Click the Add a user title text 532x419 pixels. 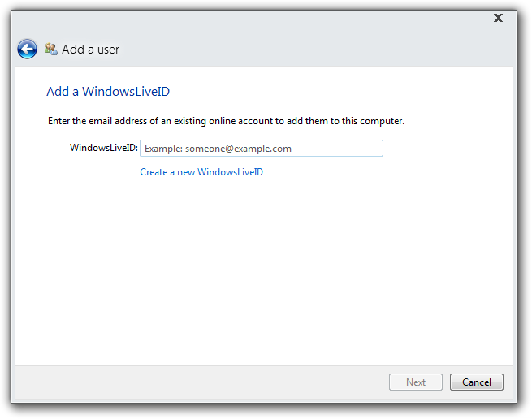click(x=90, y=50)
